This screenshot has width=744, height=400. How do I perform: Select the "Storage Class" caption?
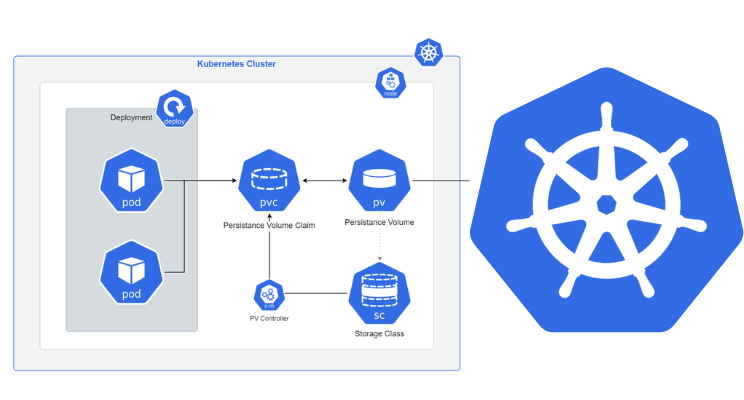tap(379, 333)
